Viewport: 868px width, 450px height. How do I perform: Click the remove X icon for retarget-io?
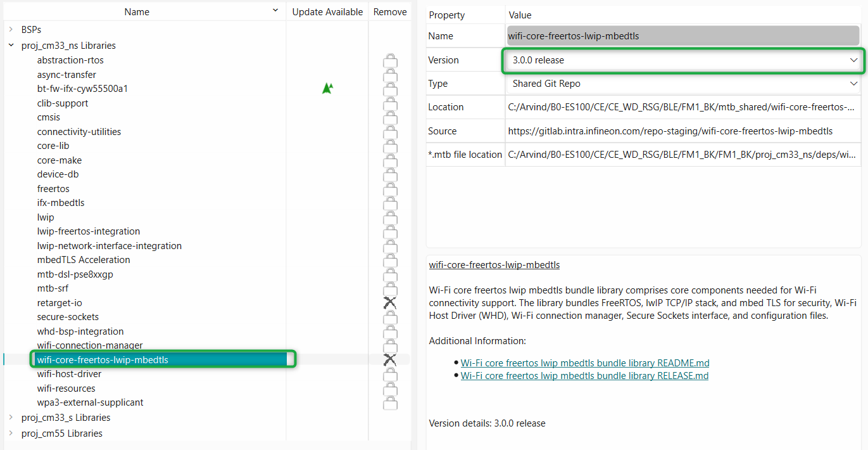pos(390,303)
